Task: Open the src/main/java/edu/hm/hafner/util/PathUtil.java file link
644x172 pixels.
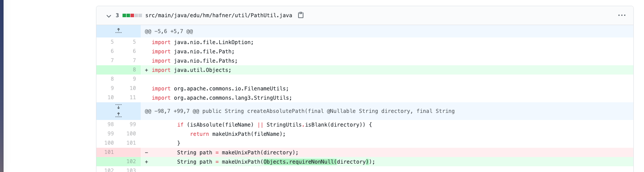Action: tap(218, 15)
